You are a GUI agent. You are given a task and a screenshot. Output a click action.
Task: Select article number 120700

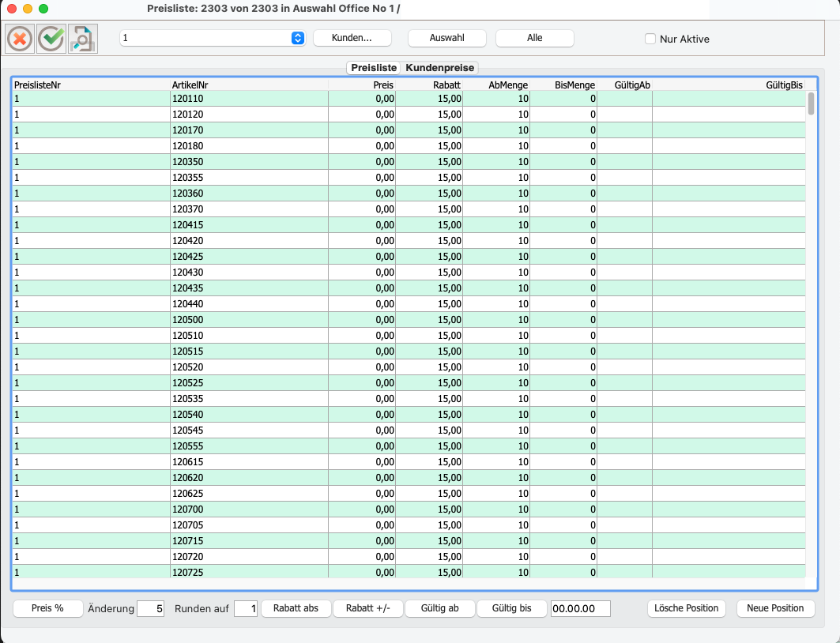coord(187,510)
